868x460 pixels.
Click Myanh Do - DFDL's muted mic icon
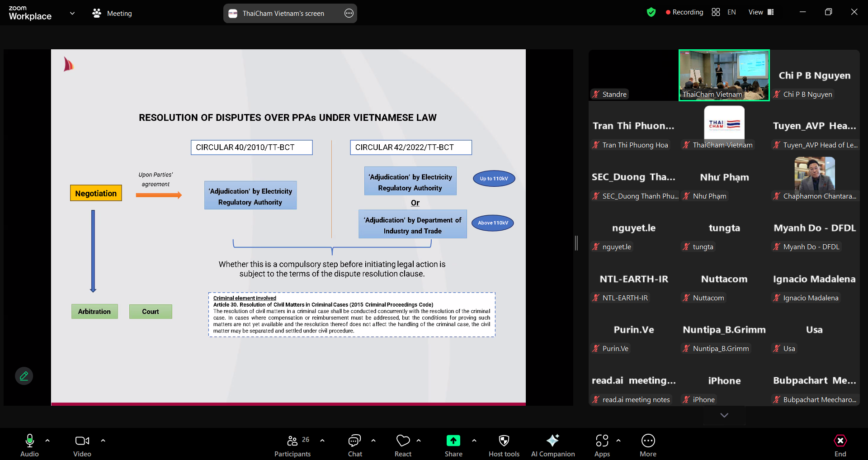(x=777, y=247)
